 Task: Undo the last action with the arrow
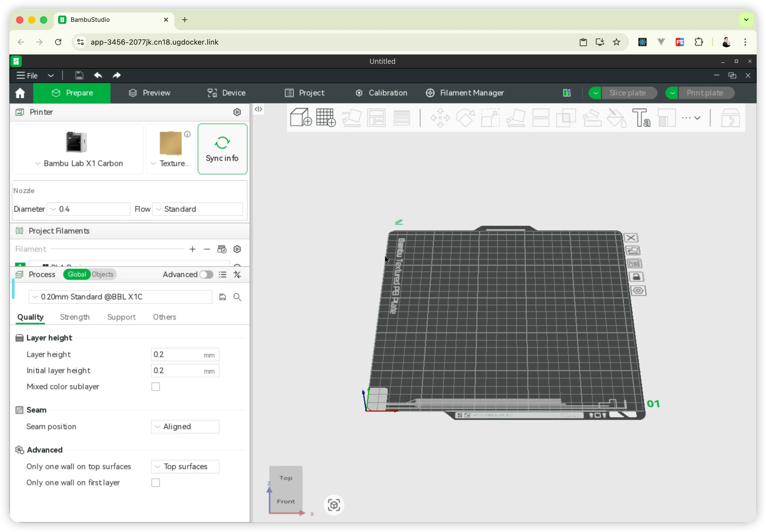coord(98,75)
